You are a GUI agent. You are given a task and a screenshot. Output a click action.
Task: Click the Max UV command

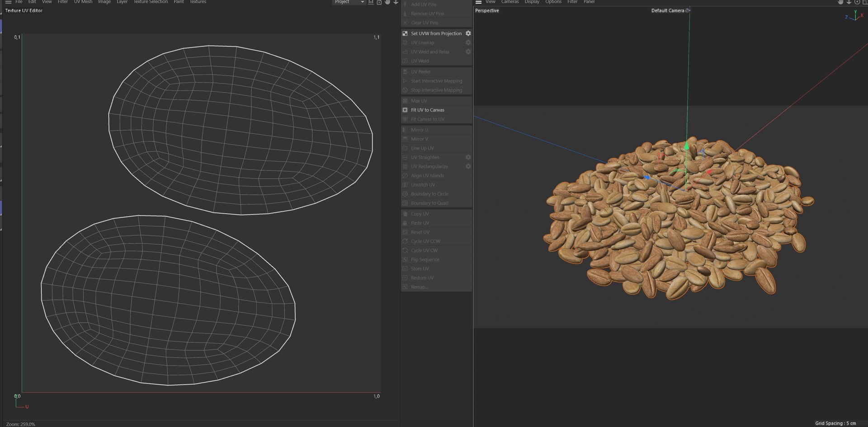pos(437,101)
